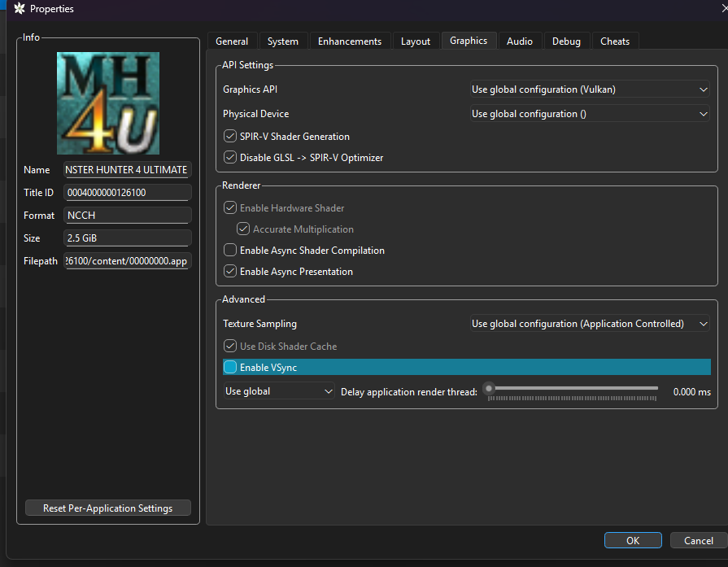This screenshot has height=567, width=728.
Task: Click Reset Per-Application Settings
Action: point(108,508)
